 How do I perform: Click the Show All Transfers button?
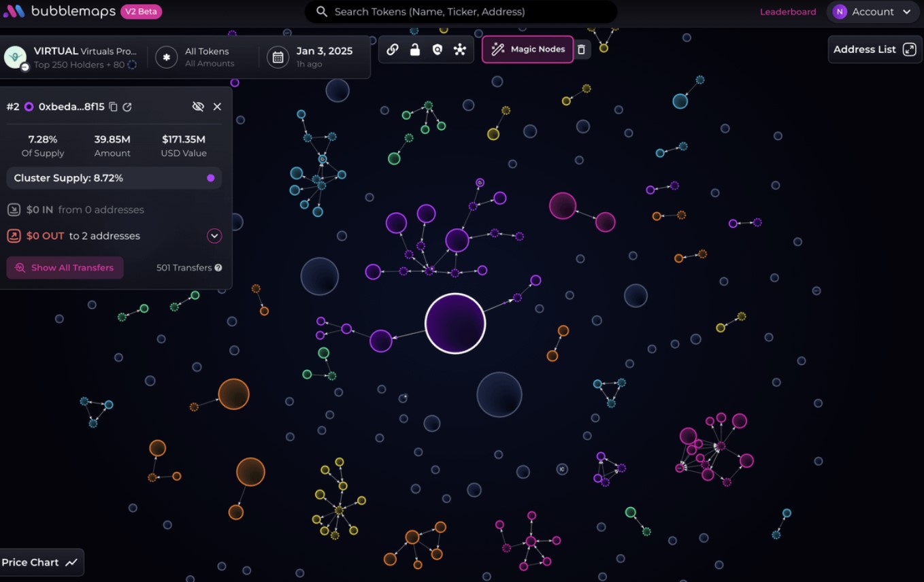[65, 268]
